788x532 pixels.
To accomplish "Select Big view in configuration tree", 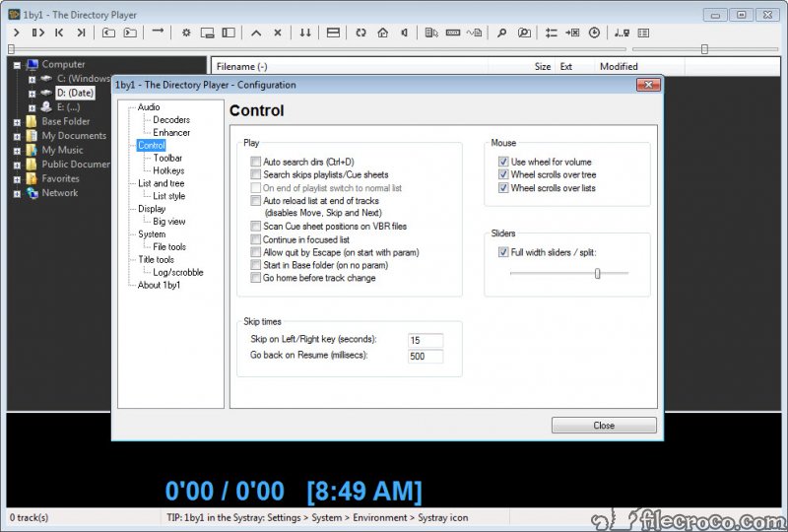I will tap(168, 222).
